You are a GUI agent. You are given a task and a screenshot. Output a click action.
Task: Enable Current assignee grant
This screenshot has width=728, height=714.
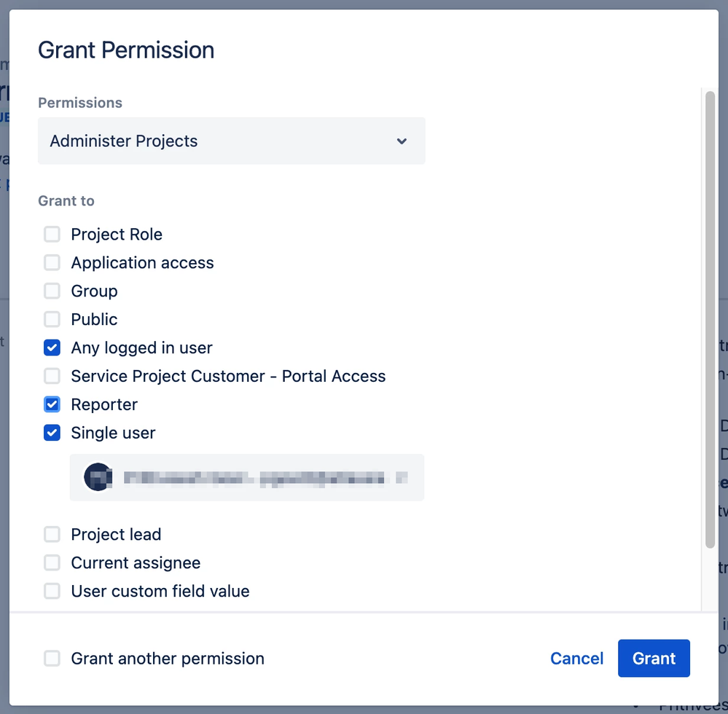[52, 562]
